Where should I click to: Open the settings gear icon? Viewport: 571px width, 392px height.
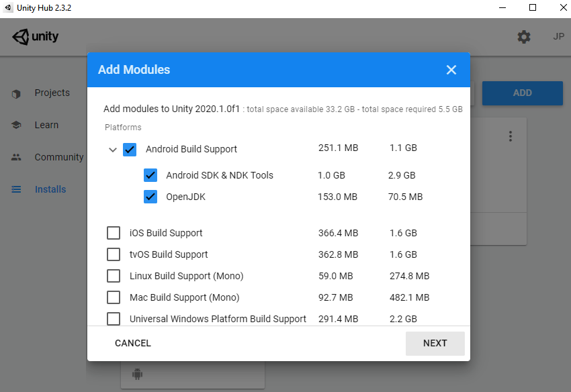tap(524, 37)
